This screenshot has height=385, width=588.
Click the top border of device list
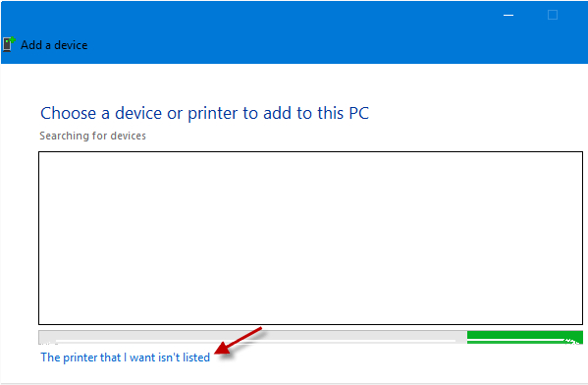click(x=310, y=152)
